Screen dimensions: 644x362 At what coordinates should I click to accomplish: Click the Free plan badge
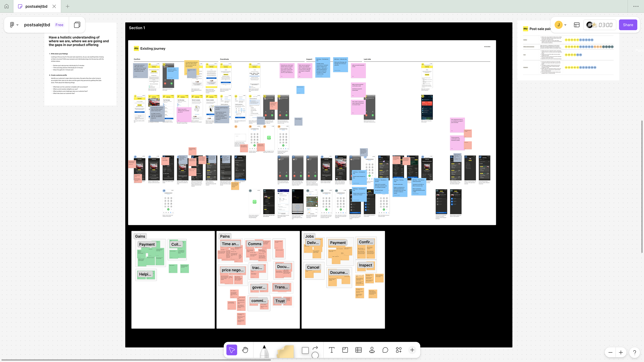[x=59, y=25]
